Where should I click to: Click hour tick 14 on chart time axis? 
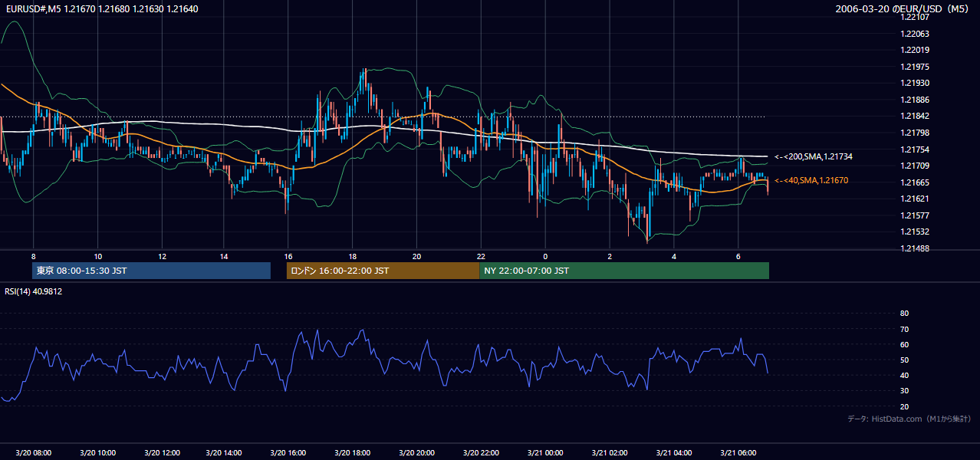click(223, 255)
